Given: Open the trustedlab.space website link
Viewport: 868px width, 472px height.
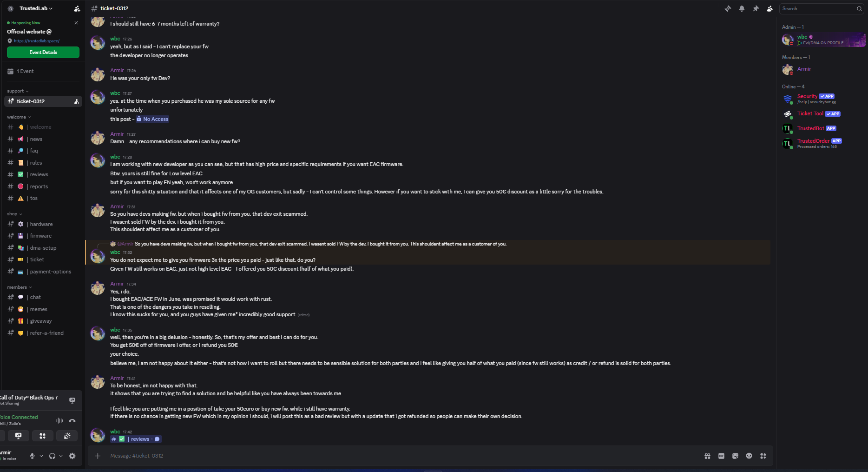Looking at the screenshot, I should coord(37,41).
